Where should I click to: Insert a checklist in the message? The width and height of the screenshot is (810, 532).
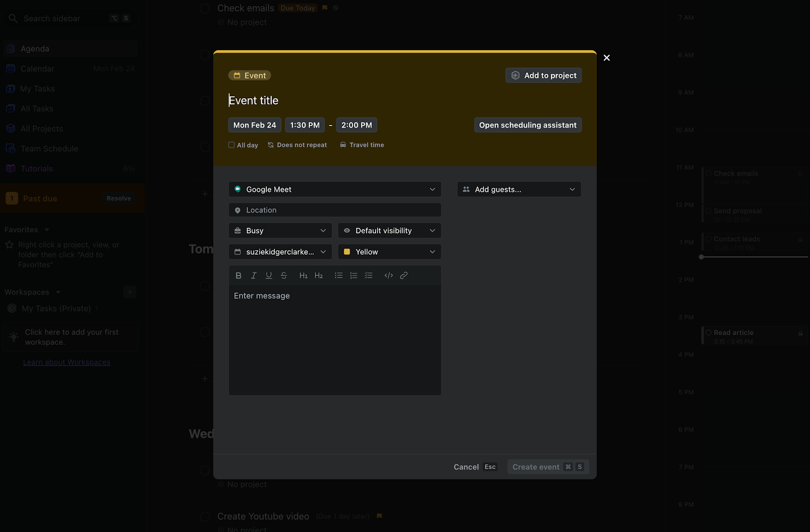369,275
